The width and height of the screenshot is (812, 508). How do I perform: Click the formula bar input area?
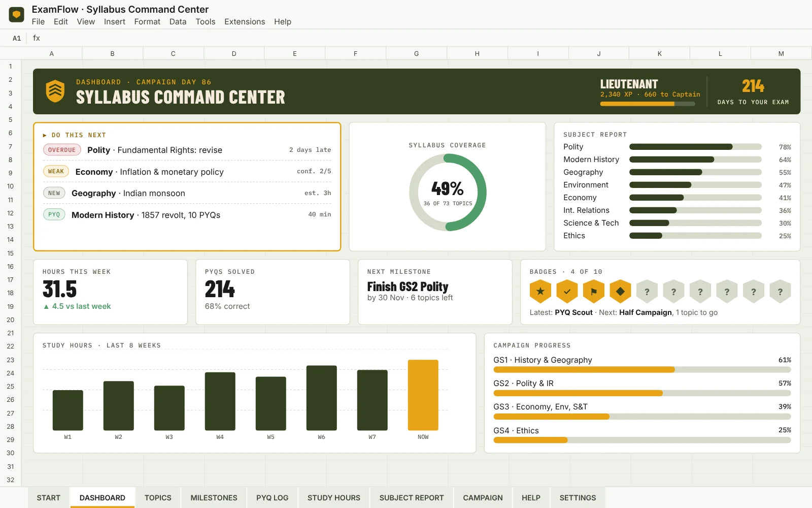point(426,38)
